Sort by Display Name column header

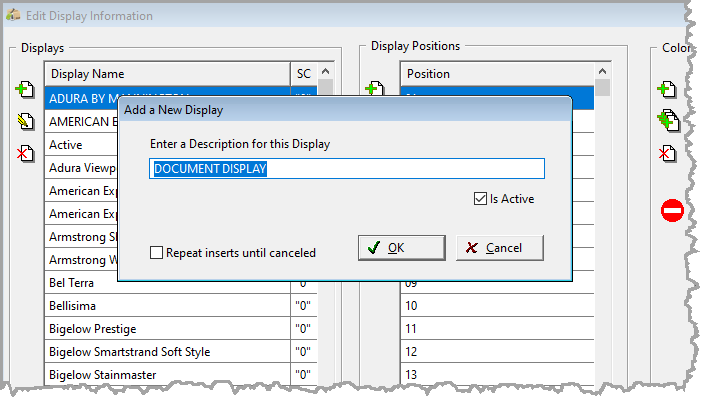click(167, 74)
